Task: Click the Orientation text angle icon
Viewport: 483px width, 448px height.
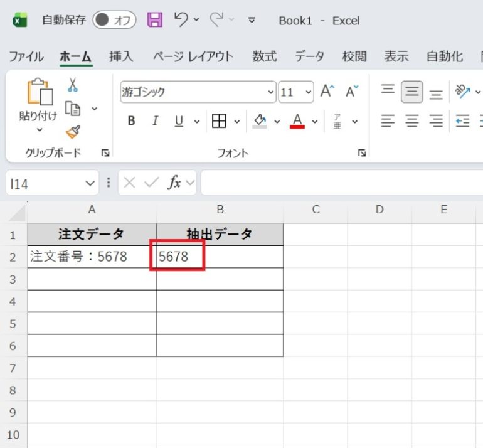Action: click(x=462, y=91)
